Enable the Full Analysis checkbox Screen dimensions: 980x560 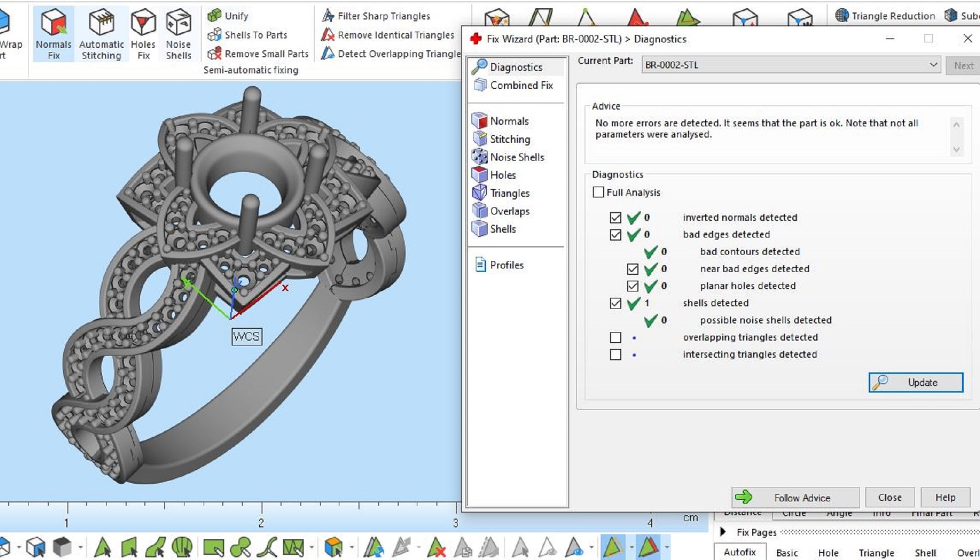pos(599,192)
